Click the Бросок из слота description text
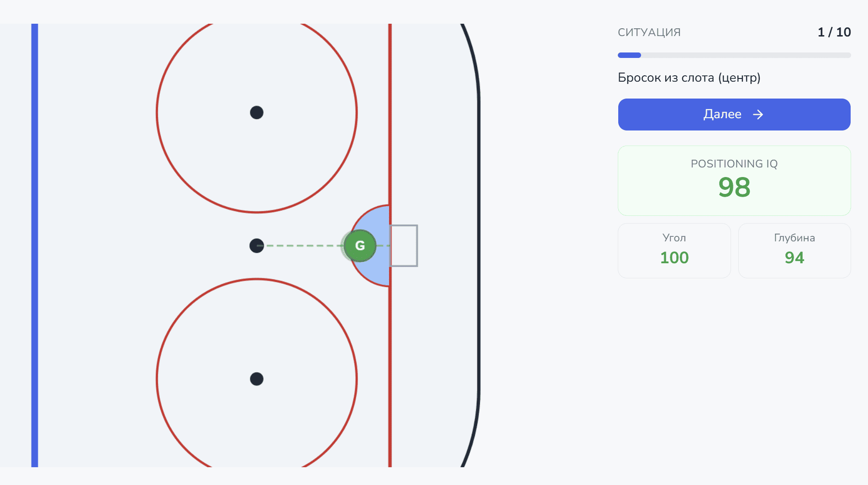The width and height of the screenshot is (868, 485). [x=689, y=78]
